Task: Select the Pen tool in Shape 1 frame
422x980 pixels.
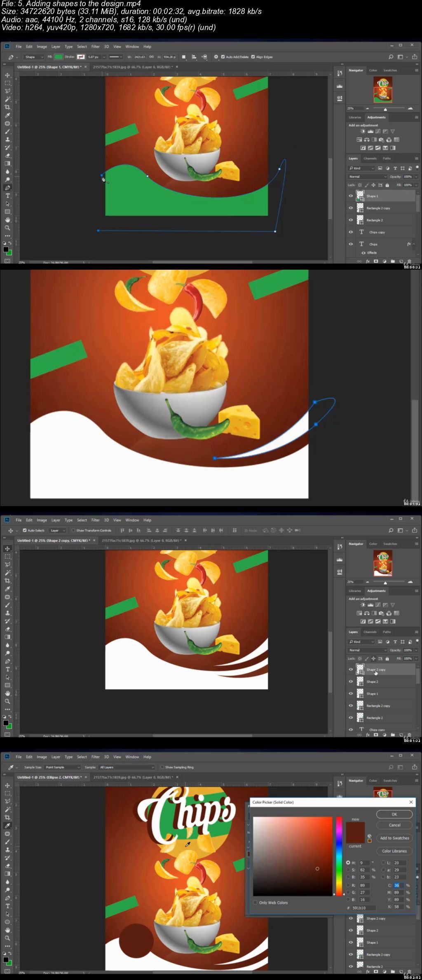Action: [7, 188]
